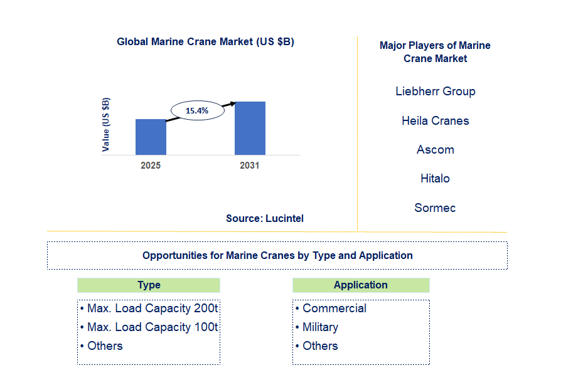Viewport: 588px width, 390px height.
Task: Select Military under Application
Action: [318, 327]
